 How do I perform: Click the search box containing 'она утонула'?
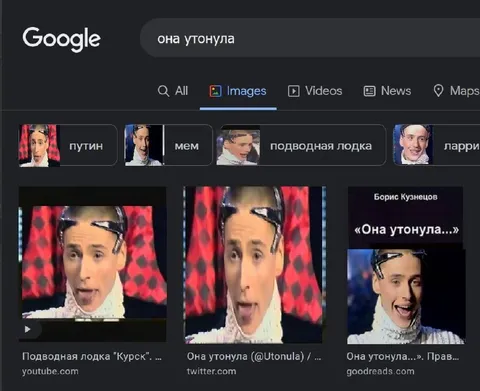(310, 38)
